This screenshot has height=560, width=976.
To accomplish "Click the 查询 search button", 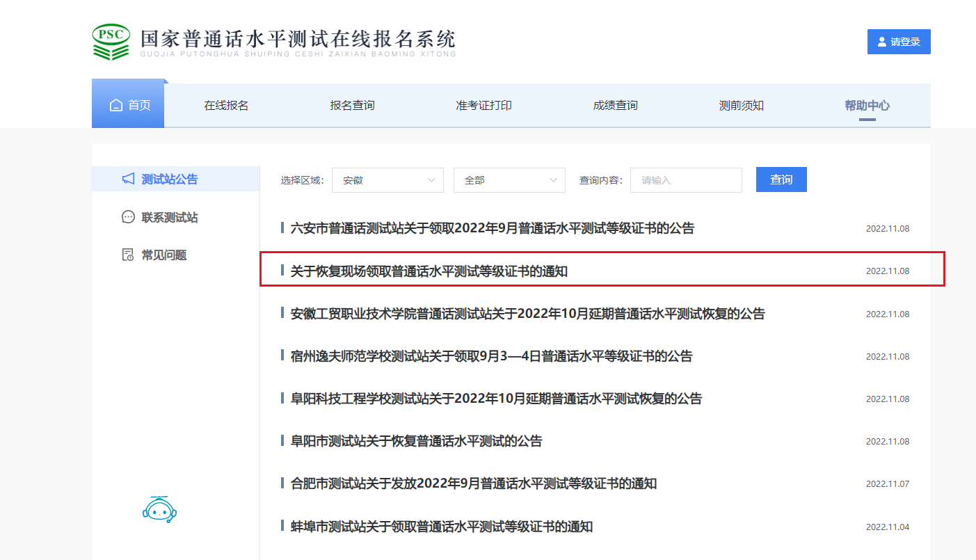I will pos(781,179).
